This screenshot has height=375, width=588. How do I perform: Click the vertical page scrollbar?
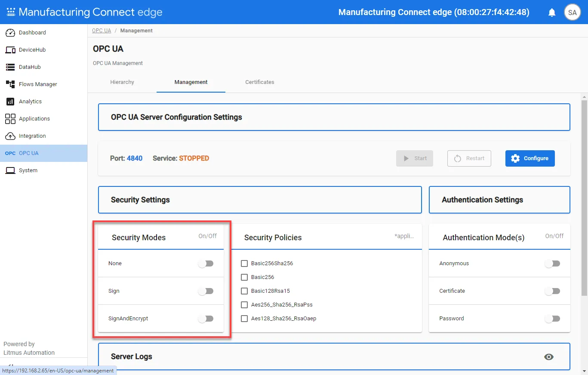[x=584, y=198]
